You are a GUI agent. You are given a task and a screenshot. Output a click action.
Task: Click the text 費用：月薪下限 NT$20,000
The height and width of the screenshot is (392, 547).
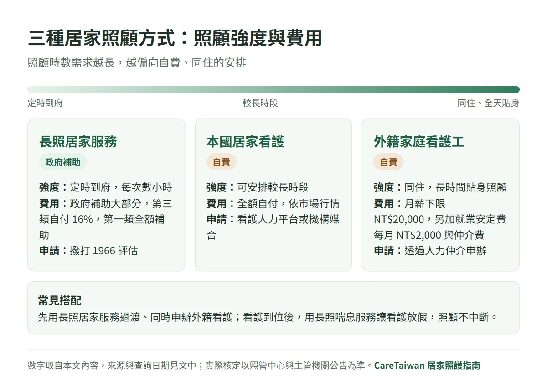(409, 211)
